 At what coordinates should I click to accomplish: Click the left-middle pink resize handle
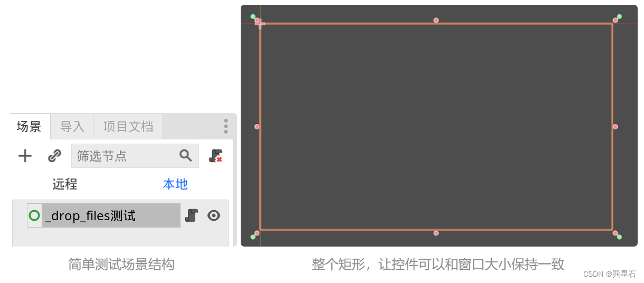point(257,127)
